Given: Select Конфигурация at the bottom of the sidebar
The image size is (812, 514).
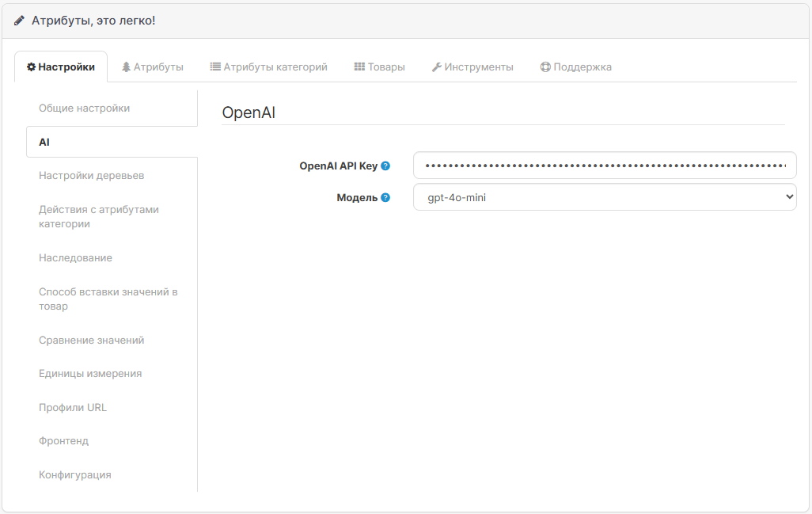Looking at the screenshot, I should click(76, 474).
